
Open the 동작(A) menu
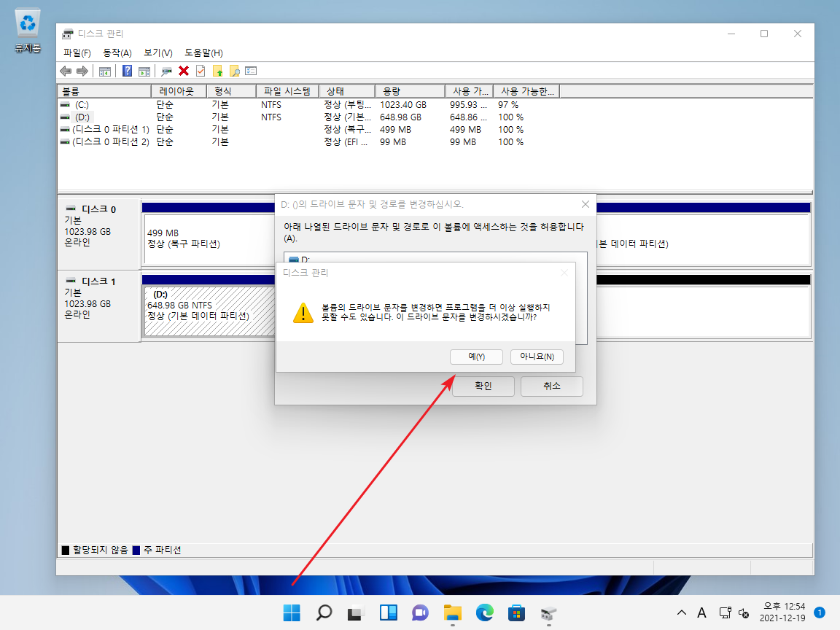tap(117, 52)
